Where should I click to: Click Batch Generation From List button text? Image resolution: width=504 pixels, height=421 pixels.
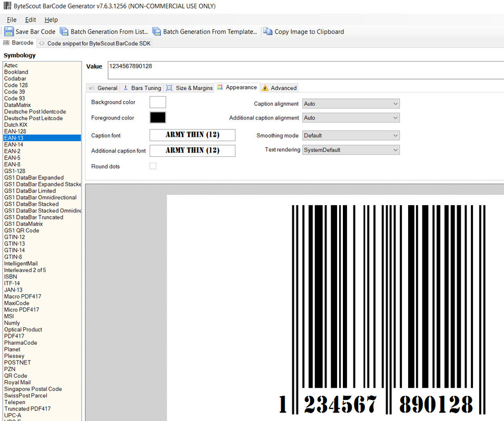pos(110,32)
